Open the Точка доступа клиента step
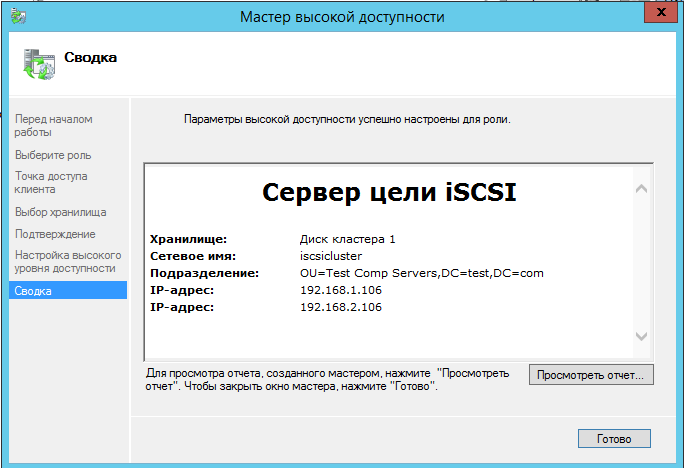 (x=51, y=182)
